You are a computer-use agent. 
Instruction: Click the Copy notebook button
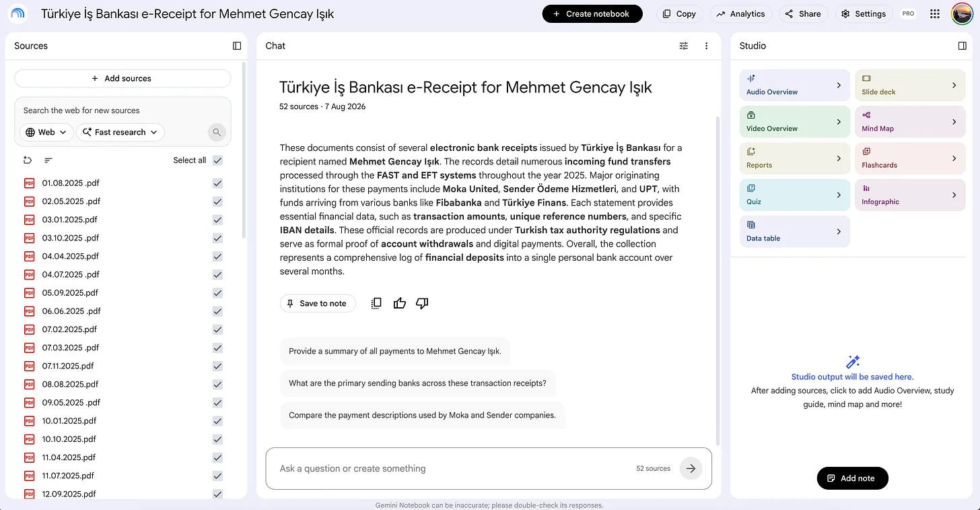coord(679,14)
